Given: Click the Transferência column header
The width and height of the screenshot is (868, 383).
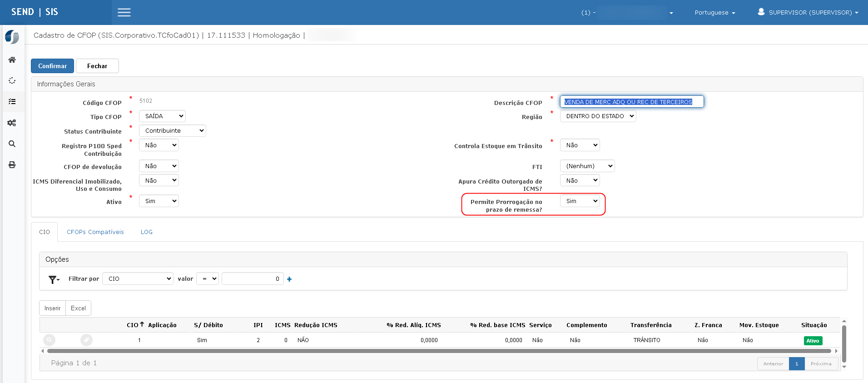Looking at the screenshot, I should 651,325.
